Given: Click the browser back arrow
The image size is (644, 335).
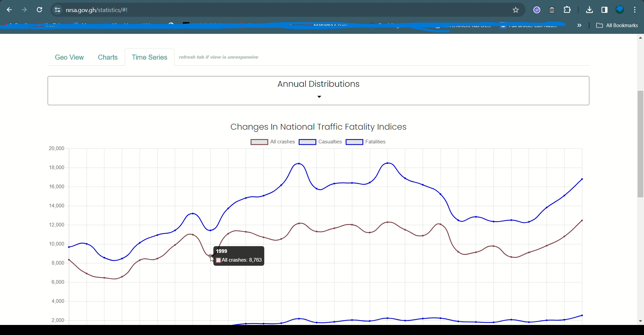Looking at the screenshot, I should 9,10.
